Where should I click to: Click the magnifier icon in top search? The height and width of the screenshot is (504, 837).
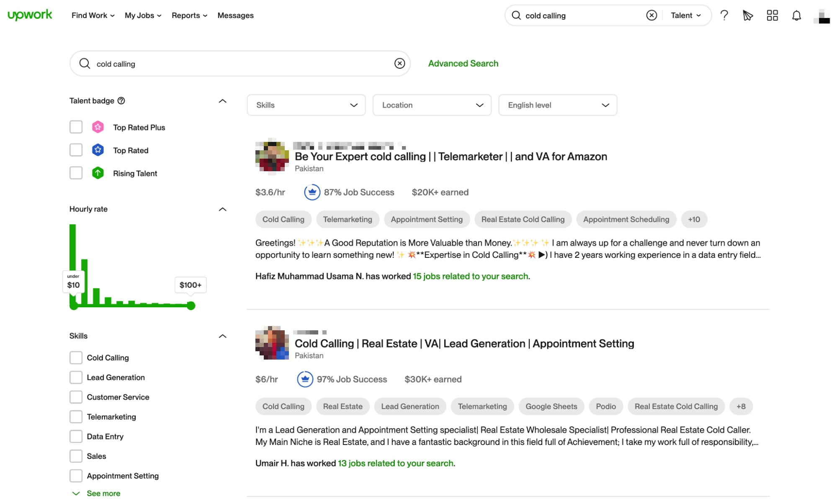click(x=516, y=15)
